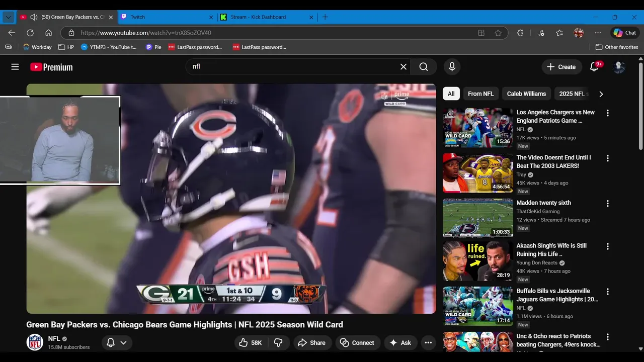Screen dimensions: 644x362
Task: View site information lock icon
Action: [x=71, y=33]
